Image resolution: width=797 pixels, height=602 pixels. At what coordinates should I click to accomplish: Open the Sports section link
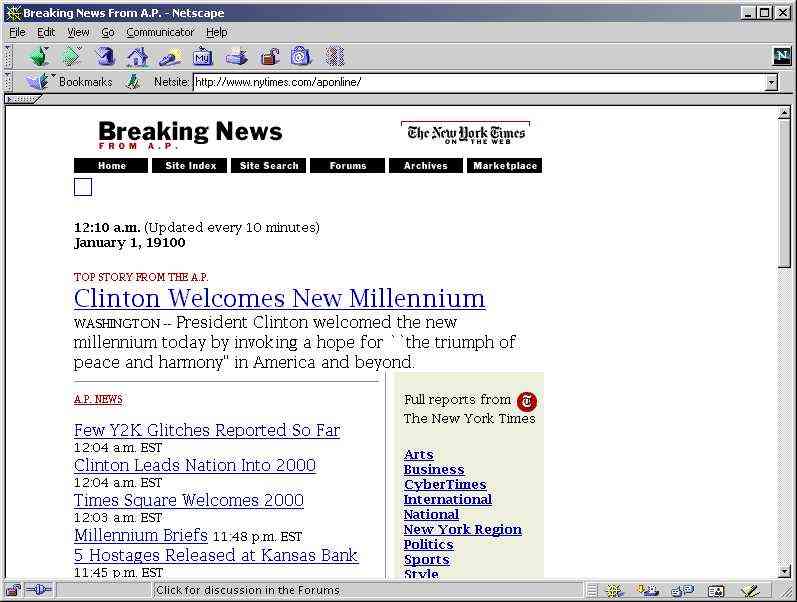[426, 559]
